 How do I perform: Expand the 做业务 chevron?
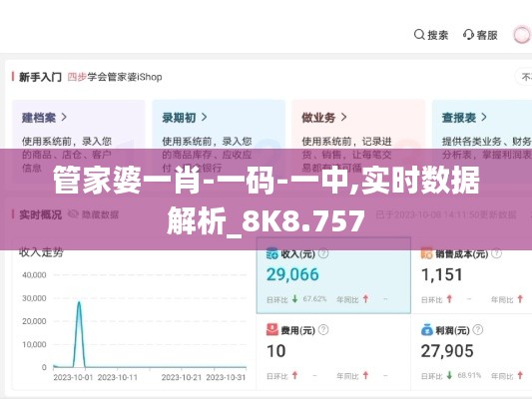click(343, 118)
